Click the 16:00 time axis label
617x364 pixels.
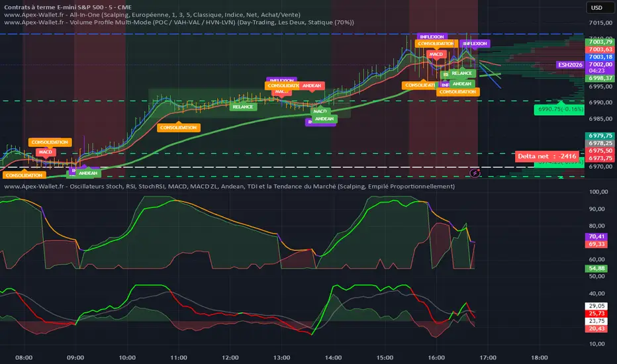pos(436,357)
